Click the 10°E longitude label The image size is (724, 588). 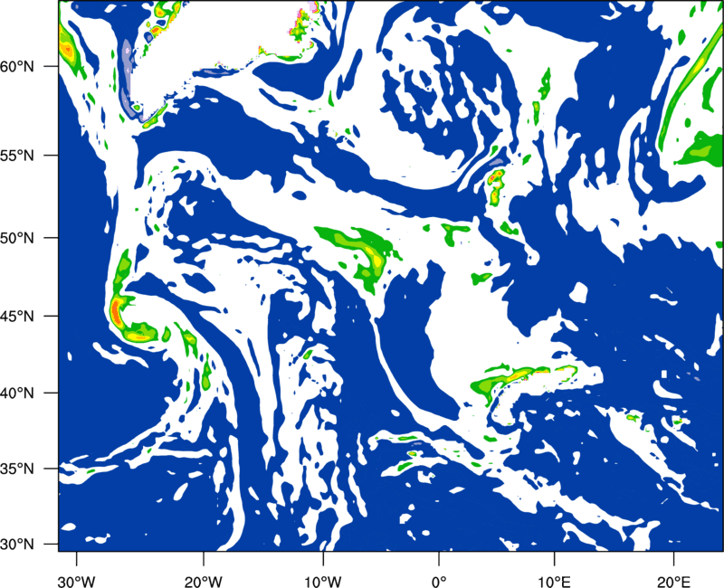pyautogui.click(x=554, y=582)
